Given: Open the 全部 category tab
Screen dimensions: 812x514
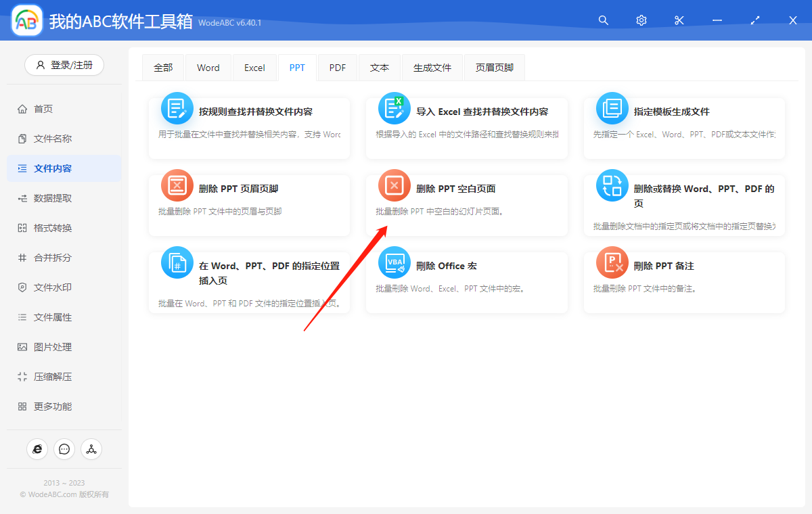Looking at the screenshot, I should pos(162,67).
